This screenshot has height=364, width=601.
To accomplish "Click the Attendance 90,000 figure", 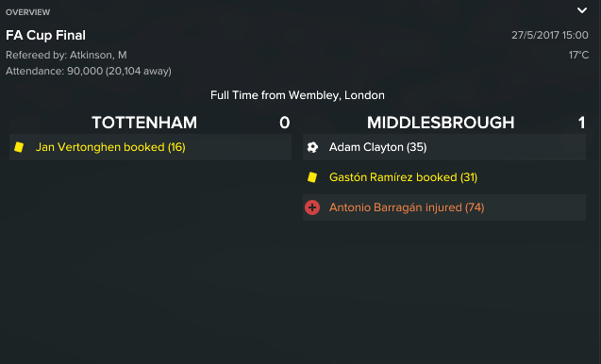I will click(85, 72).
